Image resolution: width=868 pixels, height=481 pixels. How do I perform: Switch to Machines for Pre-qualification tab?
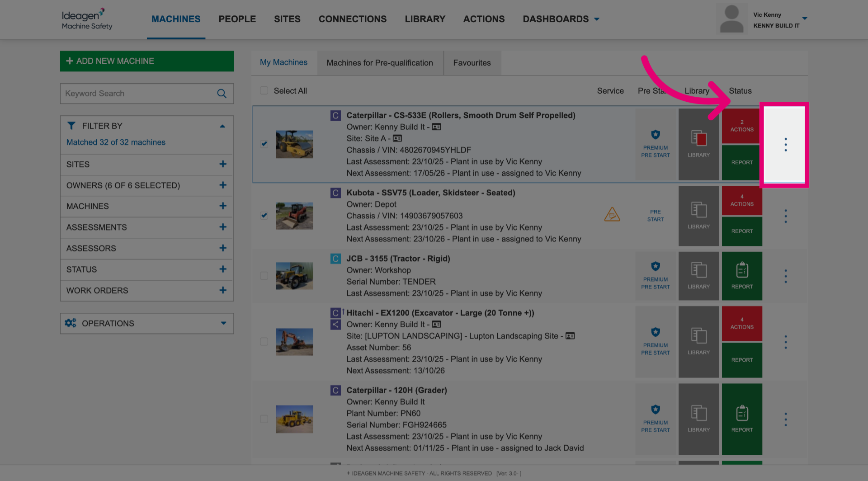pos(380,63)
